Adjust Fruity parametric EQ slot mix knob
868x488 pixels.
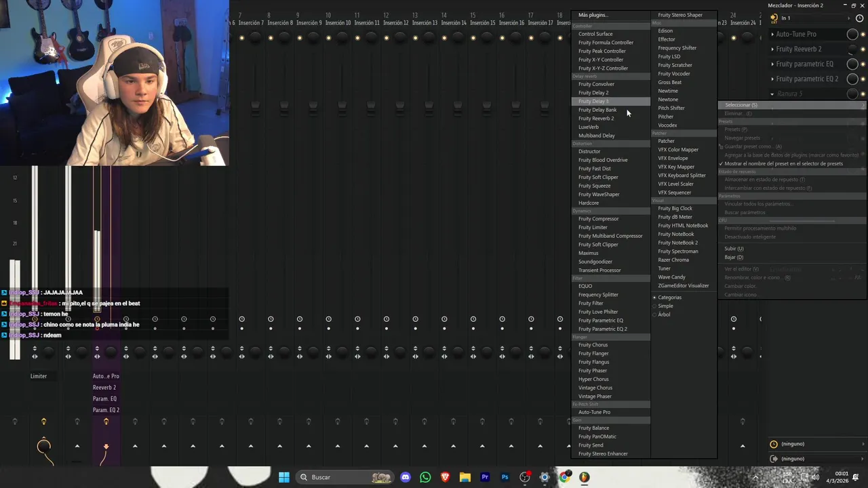pyautogui.click(x=852, y=64)
